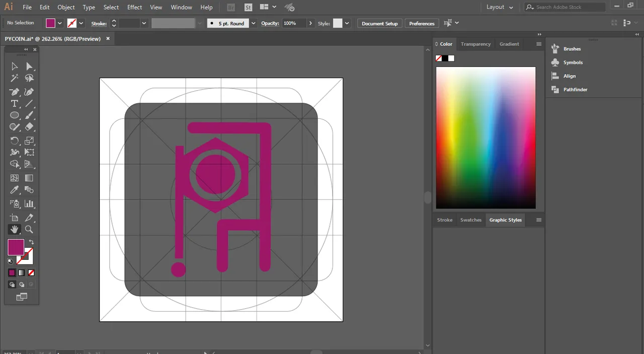This screenshot has height=354, width=644.
Task: Click the magenta Fill swatch in Tools panel
Action: pos(15,246)
